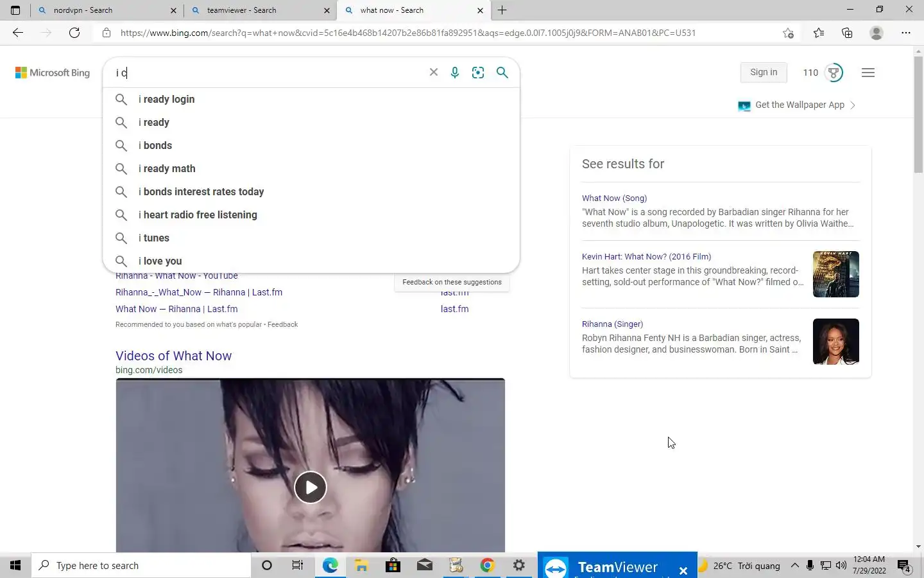
Task: Close the nordvpn - Search tab
Action: pyautogui.click(x=173, y=10)
